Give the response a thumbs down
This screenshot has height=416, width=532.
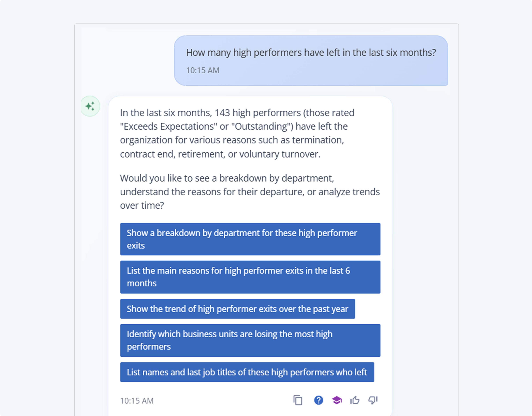tap(373, 400)
